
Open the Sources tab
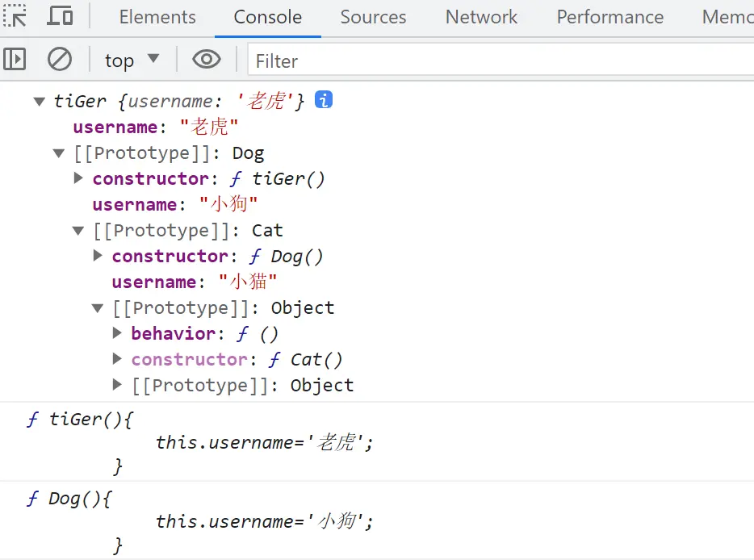pyautogui.click(x=373, y=17)
